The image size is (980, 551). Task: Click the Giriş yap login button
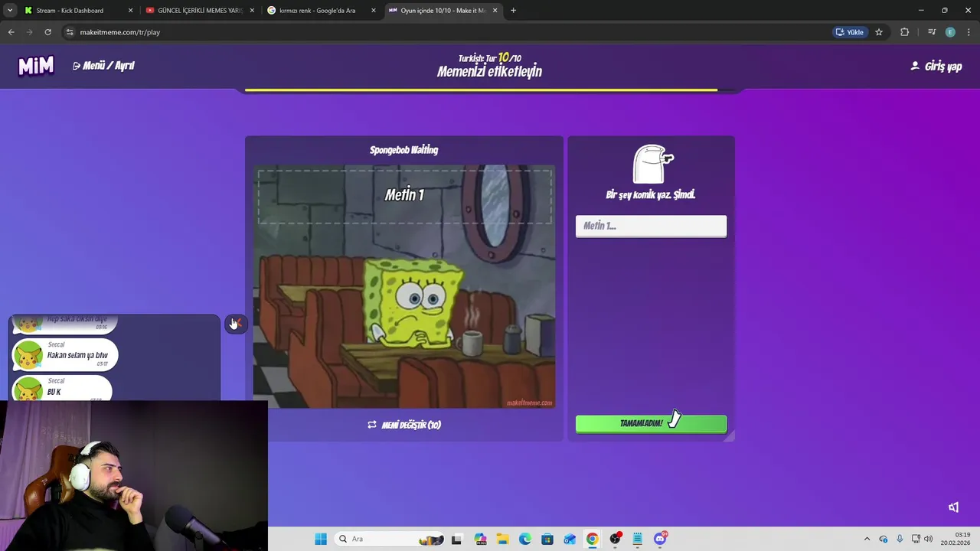pos(936,67)
